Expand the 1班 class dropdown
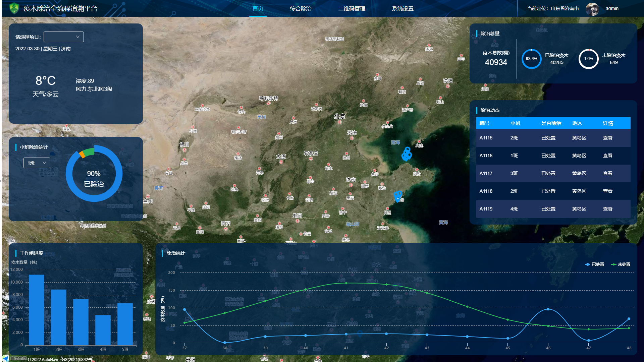The image size is (644, 362). tap(37, 163)
